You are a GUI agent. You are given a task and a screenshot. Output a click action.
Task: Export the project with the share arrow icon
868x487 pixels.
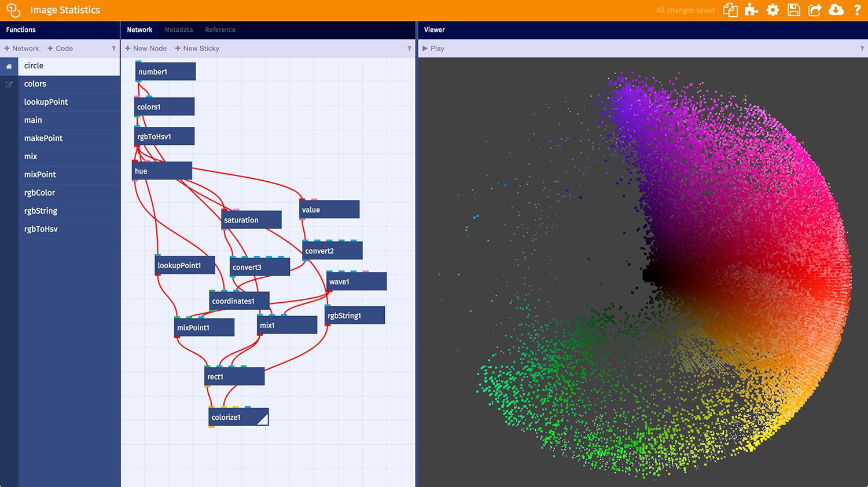point(815,10)
